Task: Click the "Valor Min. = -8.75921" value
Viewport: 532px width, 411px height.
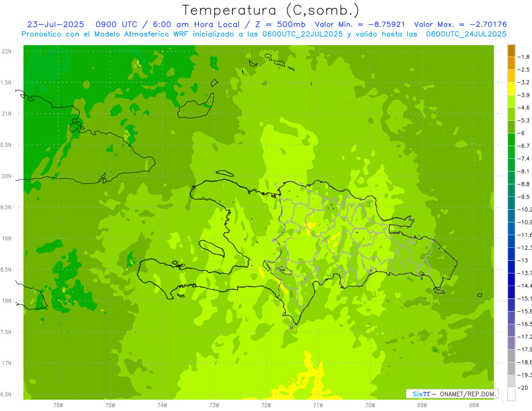Action: pyautogui.click(x=361, y=24)
